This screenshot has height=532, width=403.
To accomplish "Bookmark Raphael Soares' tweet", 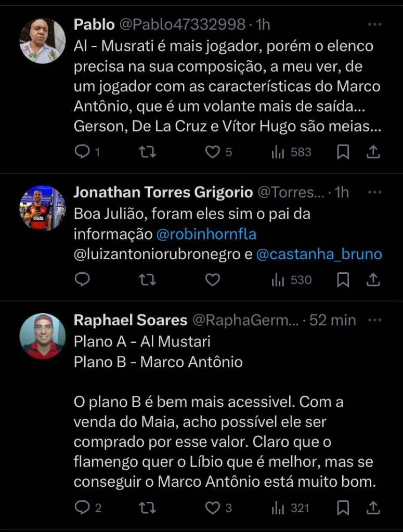I will coord(343,507).
